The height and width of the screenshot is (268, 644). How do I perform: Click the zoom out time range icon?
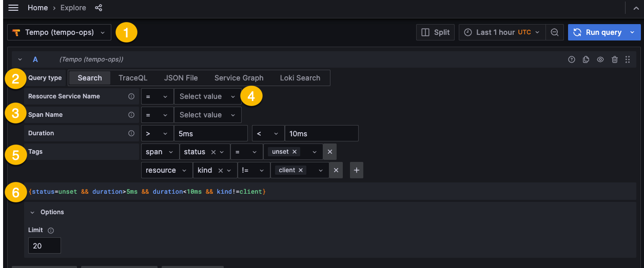coord(555,32)
